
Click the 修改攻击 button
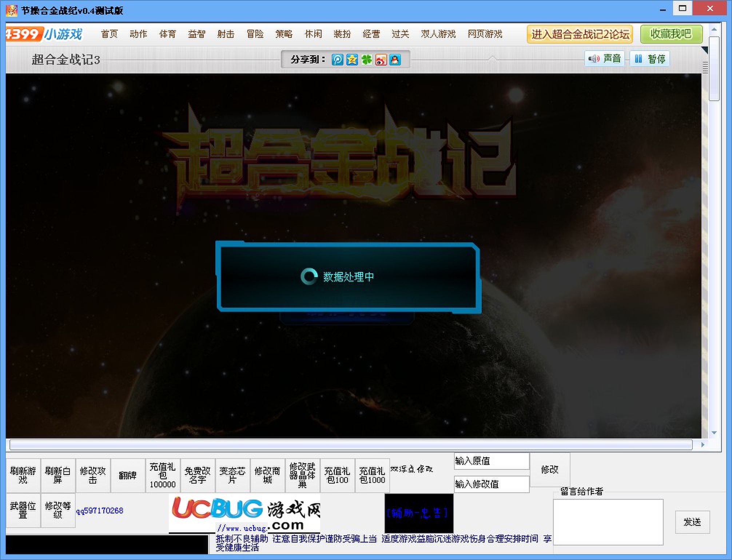pyautogui.click(x=93, y=475)
